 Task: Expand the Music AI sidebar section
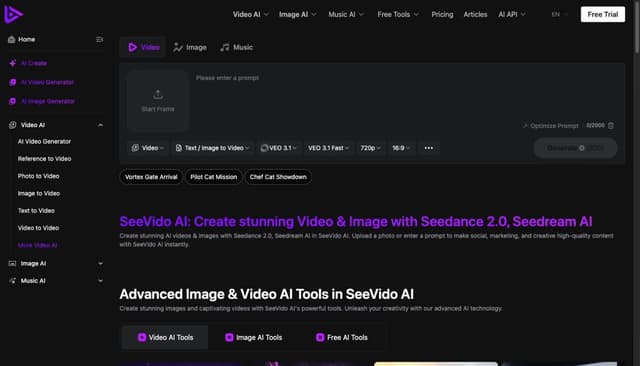point(100,281)
